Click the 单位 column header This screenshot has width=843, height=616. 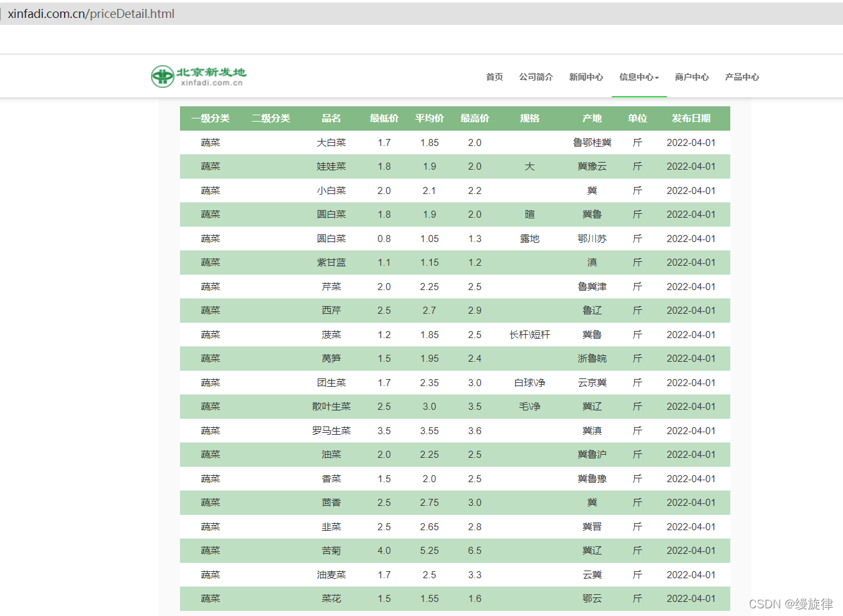637,118
